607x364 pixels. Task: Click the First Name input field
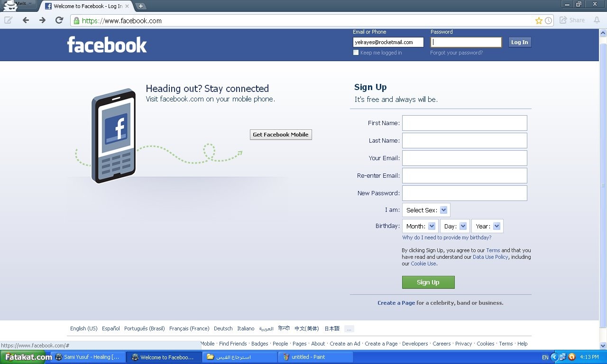464,123
